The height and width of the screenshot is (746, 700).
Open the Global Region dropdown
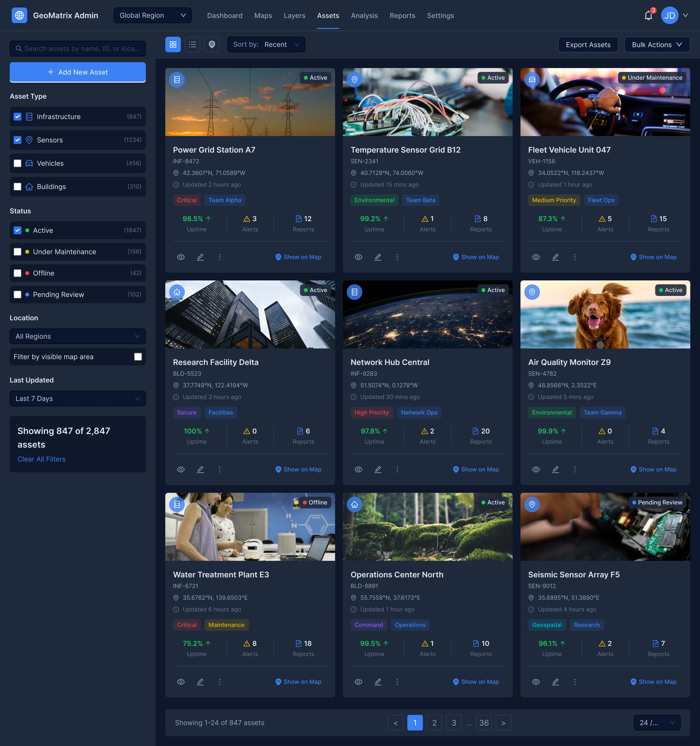(x=152, y=15)
